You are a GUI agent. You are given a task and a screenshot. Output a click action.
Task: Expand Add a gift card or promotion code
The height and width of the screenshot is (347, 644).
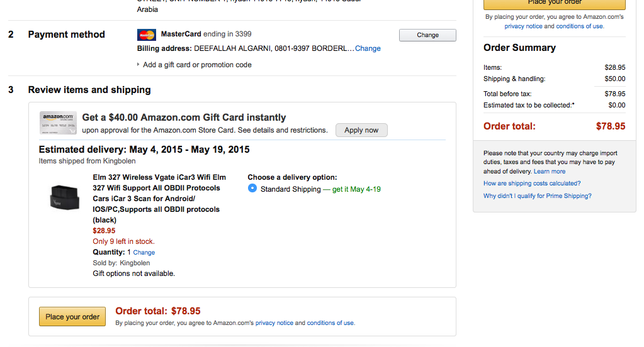click(x=197, y=65)
